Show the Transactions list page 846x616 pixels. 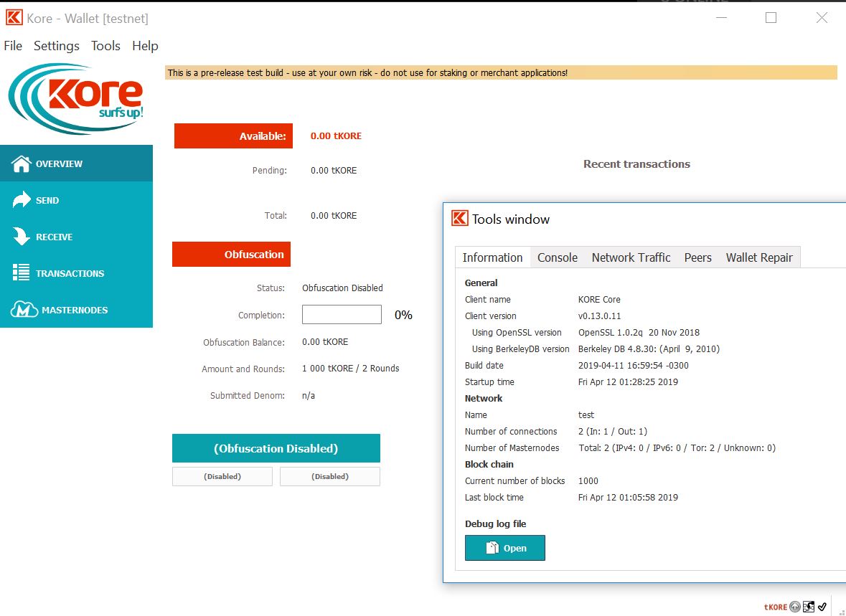[76, 273]
